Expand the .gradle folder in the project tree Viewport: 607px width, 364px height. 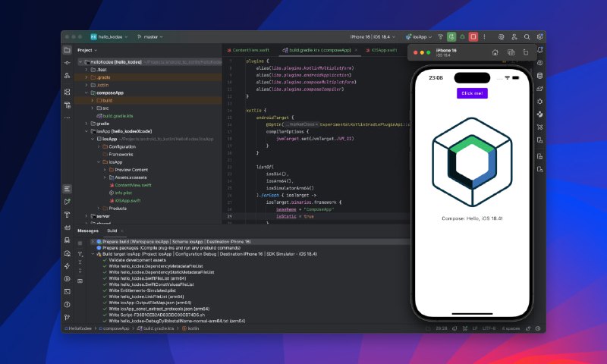[x=86, y=77]
